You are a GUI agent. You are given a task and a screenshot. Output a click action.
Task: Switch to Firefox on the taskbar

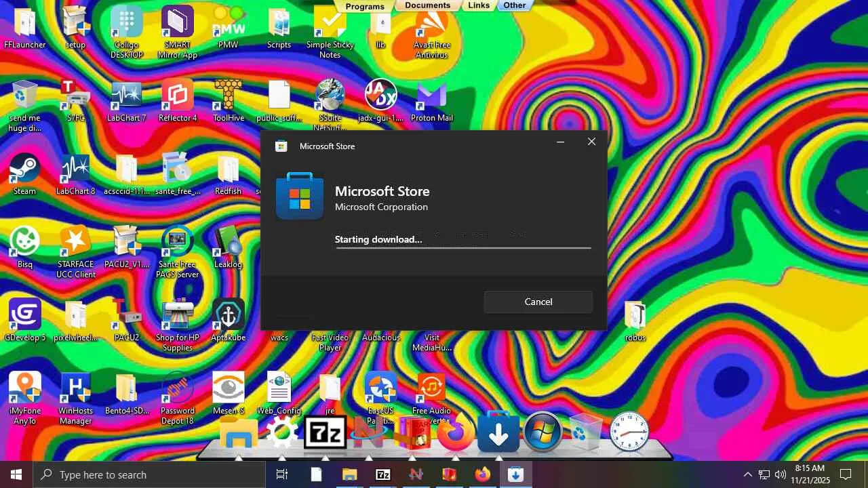click(x=482, y=474)
